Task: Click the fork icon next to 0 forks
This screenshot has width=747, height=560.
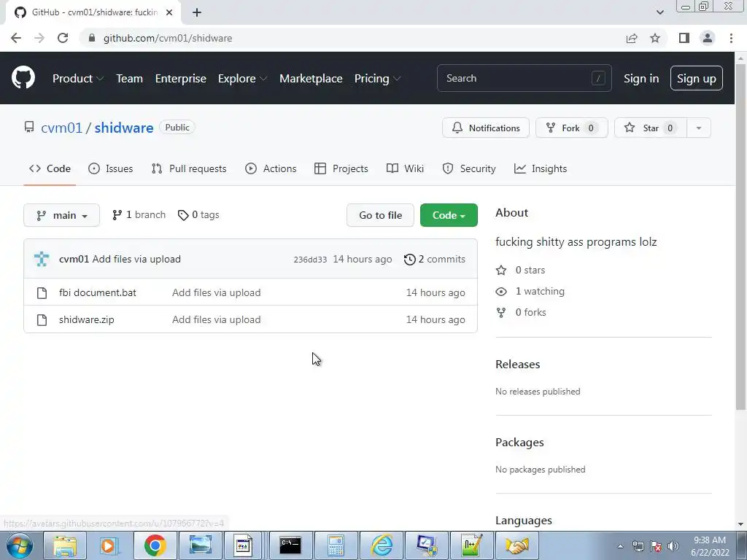Action: pos(501,312)
